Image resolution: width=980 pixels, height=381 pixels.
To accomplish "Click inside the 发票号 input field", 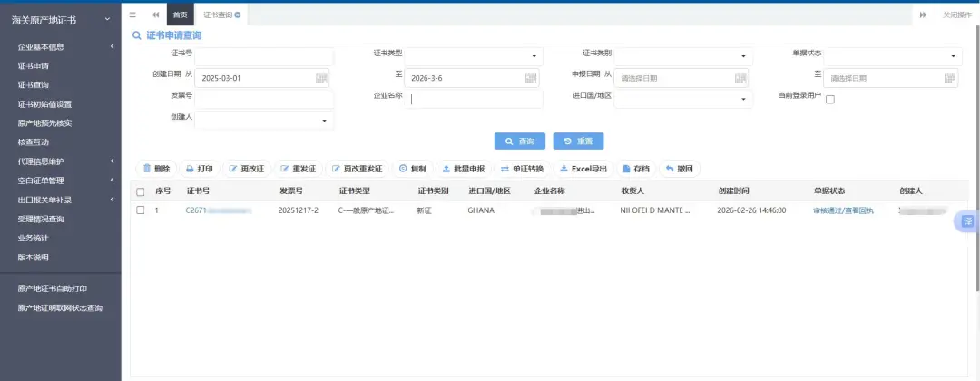I will pos(264,99).
